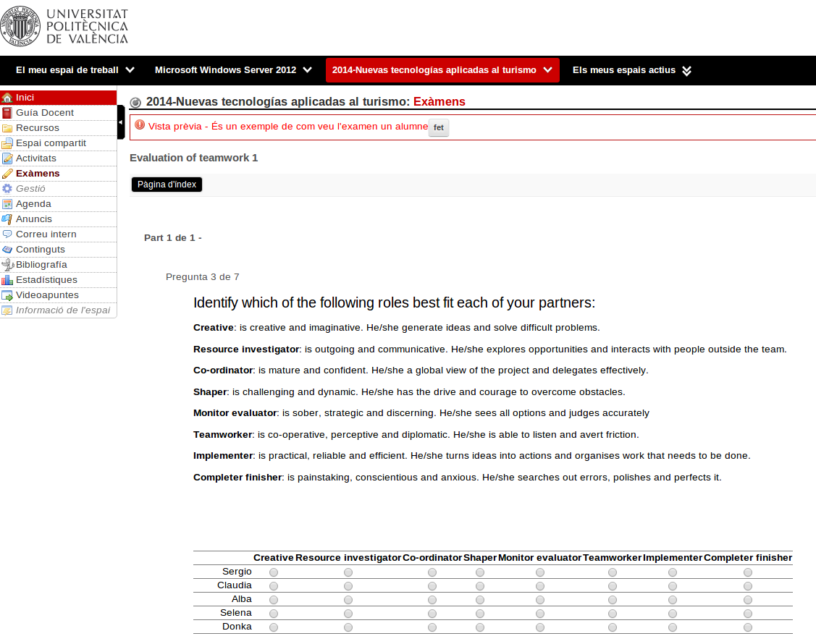Viewport: 816px width, 644px height.
Task: Click the Videoapuntes icon in sidebar
Action: click(7, 295)
